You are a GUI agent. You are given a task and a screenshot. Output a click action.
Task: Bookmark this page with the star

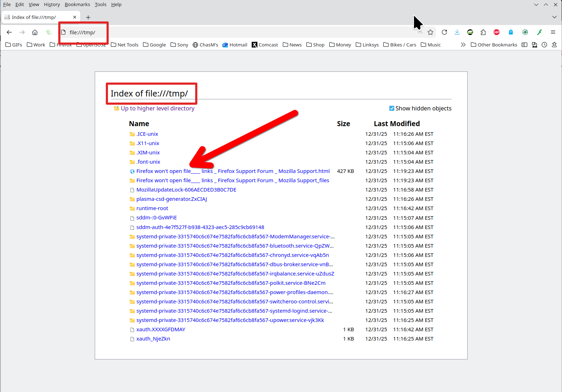tap(430, 32)
